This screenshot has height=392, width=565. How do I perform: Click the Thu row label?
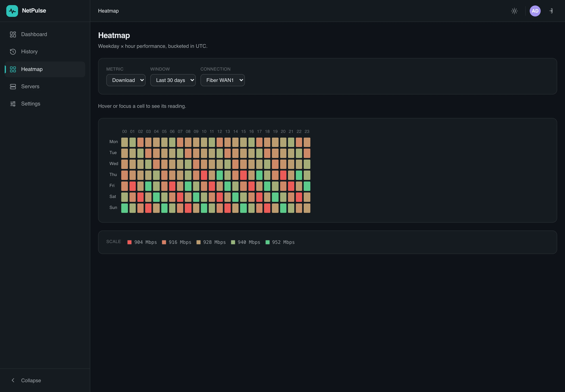pos(113,175)
